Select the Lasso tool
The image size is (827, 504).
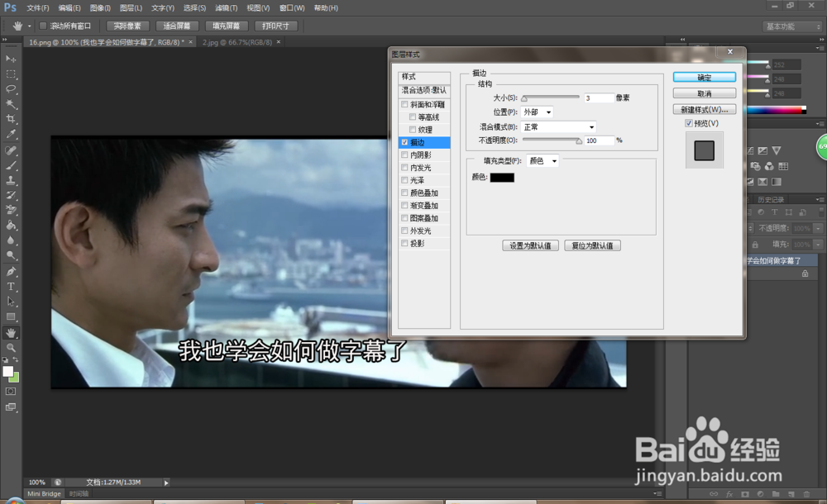(x=11, y=88)
